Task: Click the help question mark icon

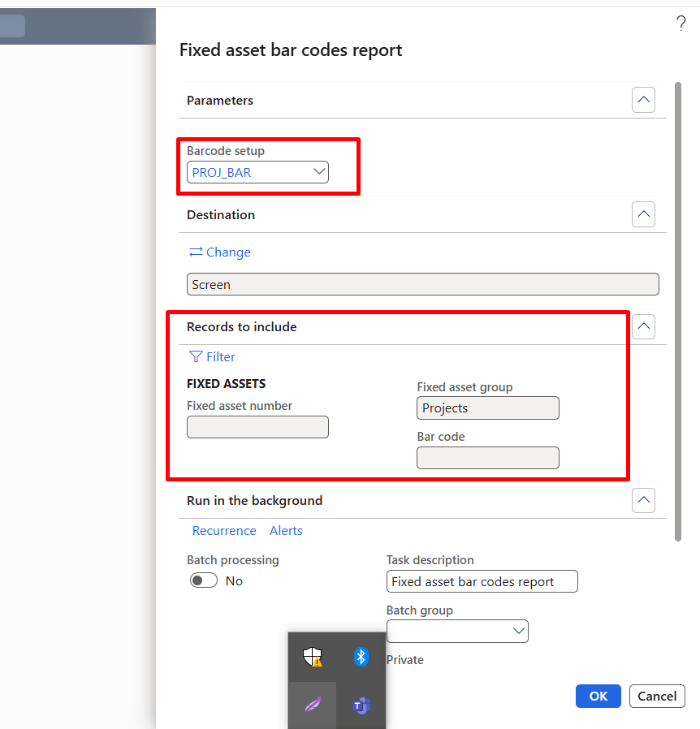Action: (681, 24)
